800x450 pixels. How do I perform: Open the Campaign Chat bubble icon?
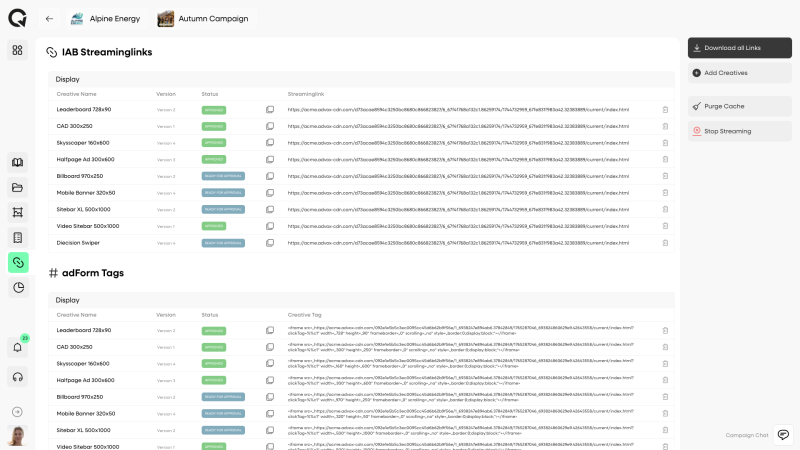783,435
